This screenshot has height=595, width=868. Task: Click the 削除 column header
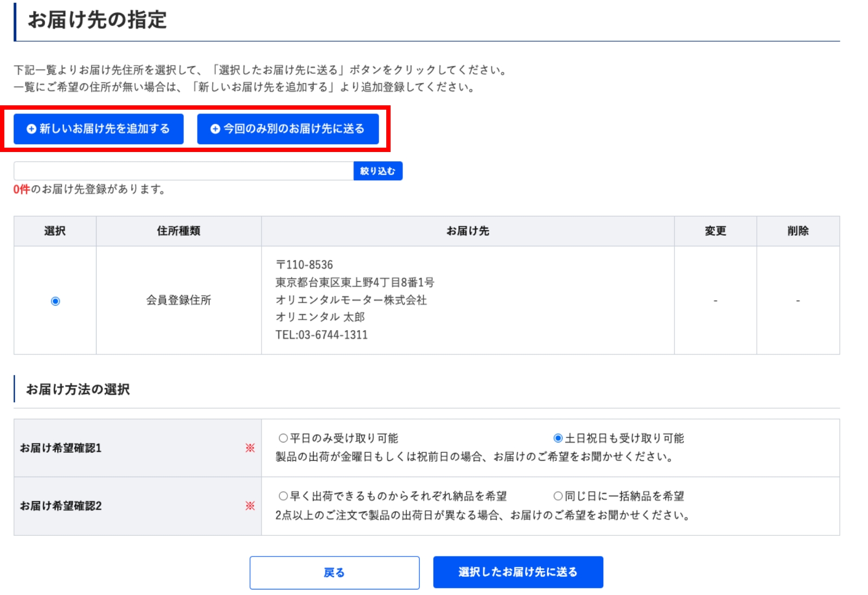798,231
